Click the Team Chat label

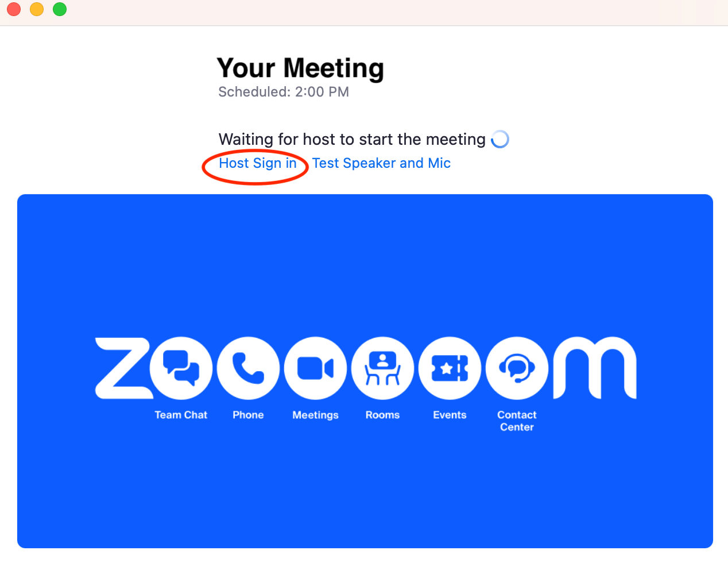tap(181, 415)
